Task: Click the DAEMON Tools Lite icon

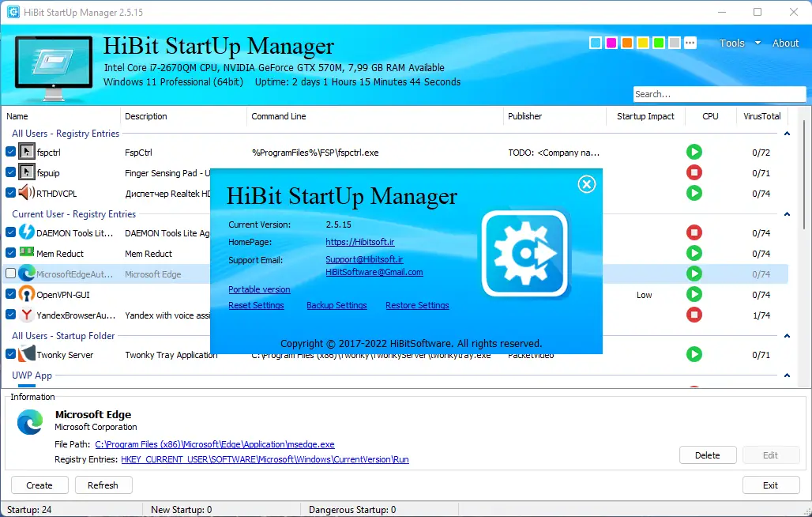Action: [x=26, y=232]
